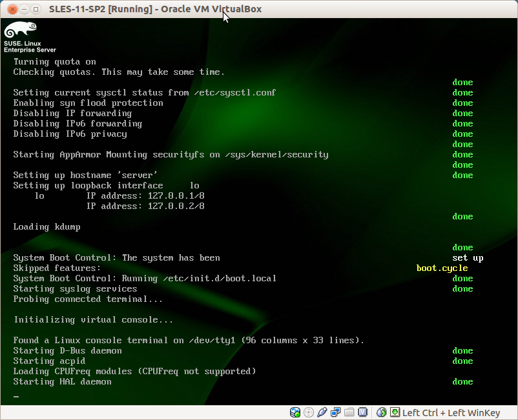Image resolution: width=518 pixels, height=420 pixels.
Task: Click the optical disc (CD/DVD) indicator icon
Action: 309,412
